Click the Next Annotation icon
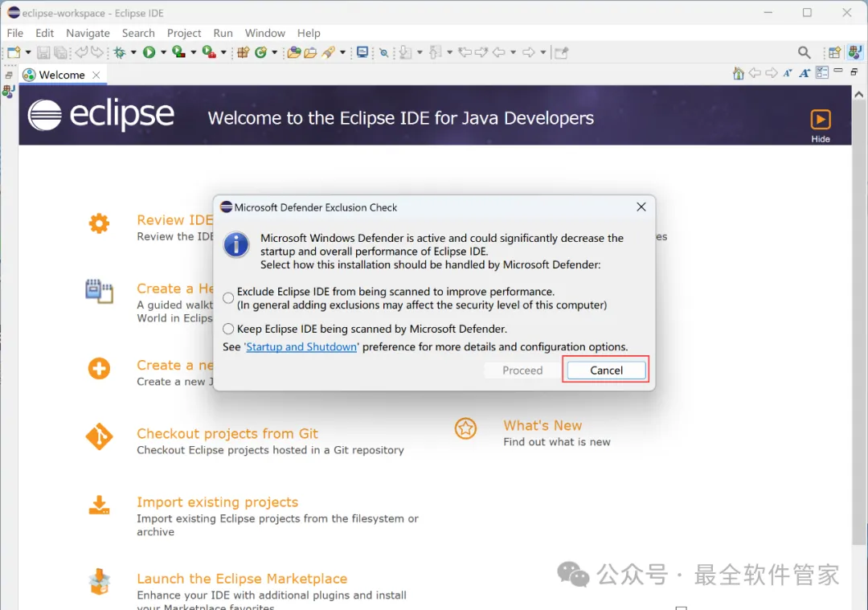868x610 pixels. [x=406, y=52]
